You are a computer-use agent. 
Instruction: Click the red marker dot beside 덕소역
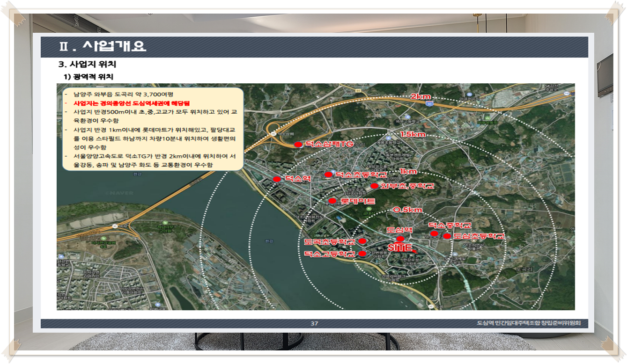click(x=277, y=179)
